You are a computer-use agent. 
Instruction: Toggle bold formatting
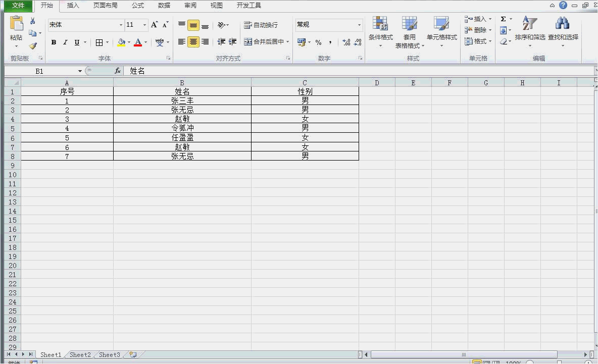coord(54,42)
